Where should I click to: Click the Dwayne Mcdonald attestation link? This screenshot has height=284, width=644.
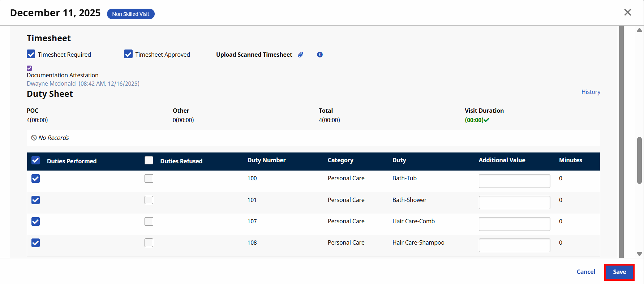click(51, 83)
